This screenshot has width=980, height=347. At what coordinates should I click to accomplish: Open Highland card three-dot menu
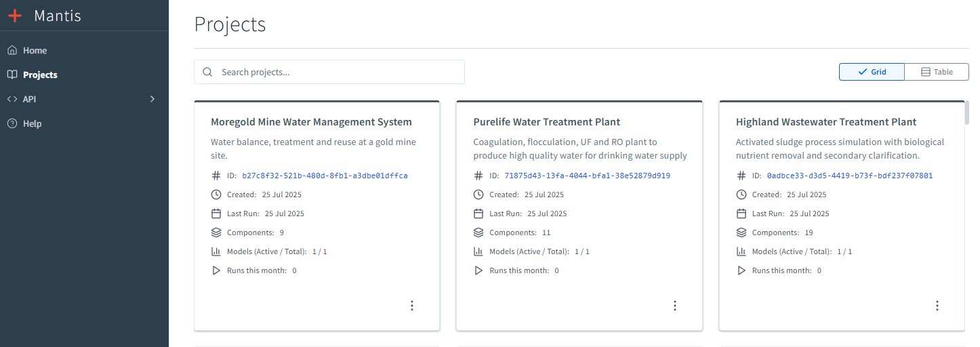[x=937, y=306]
